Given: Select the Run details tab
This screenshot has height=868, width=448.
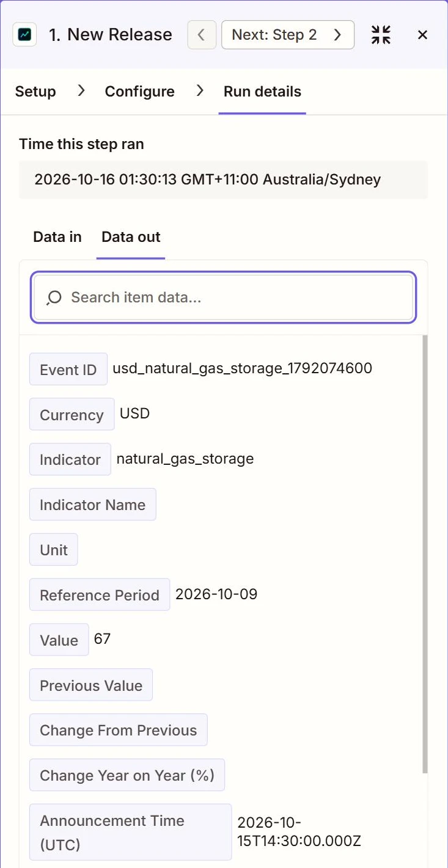Looking at the screenshot, I should coord(262,92).
